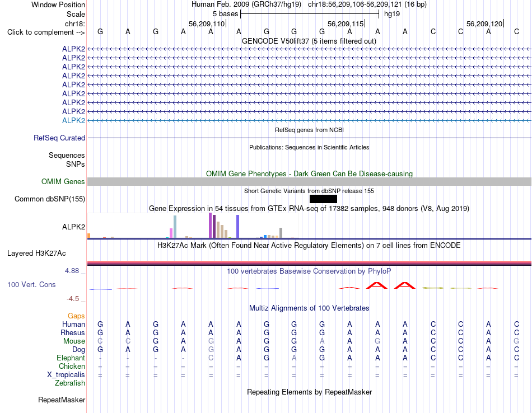Click the Rhesus species label
This screenshot has width=532, height=413.
pos(73,333)
